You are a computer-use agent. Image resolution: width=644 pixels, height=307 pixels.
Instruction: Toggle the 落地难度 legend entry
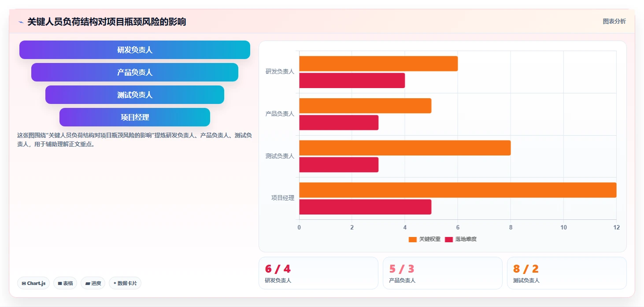click(x=460, y=239)
